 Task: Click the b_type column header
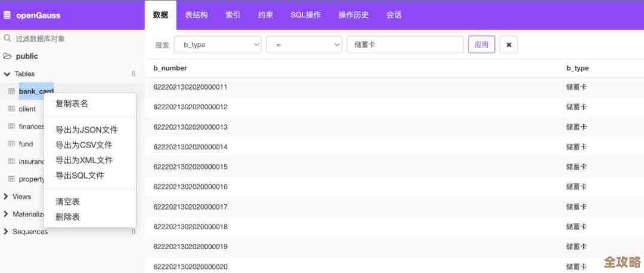577,68
